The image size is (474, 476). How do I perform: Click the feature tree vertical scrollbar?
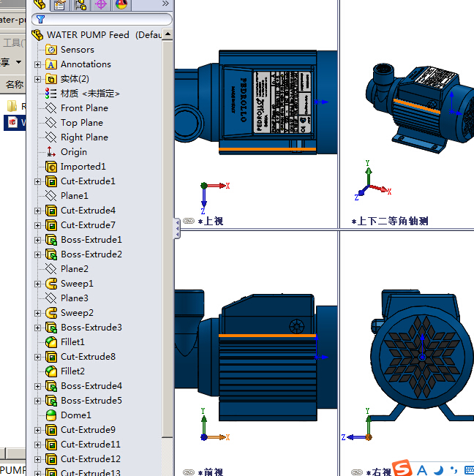coord(168,239)
